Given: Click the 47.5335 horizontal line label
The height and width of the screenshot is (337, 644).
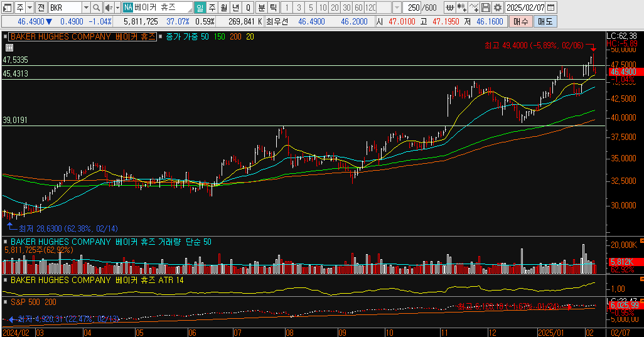Looking at the screenshot, I should coord(15,60).
